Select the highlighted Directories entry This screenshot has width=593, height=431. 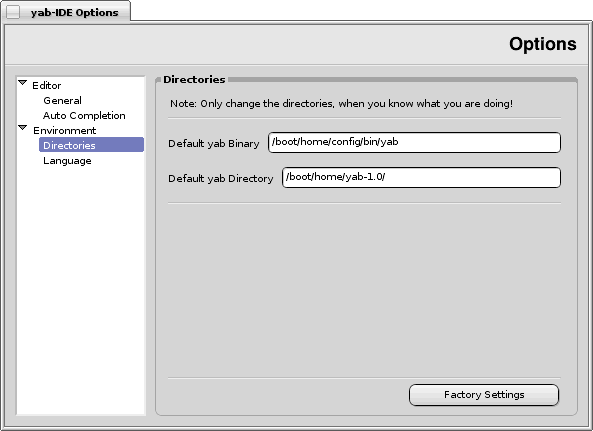(x=92, y=145)
